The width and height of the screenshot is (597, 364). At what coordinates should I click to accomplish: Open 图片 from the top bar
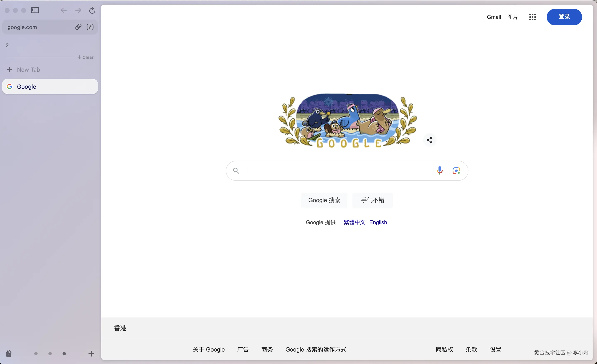[x=512, y=17]
